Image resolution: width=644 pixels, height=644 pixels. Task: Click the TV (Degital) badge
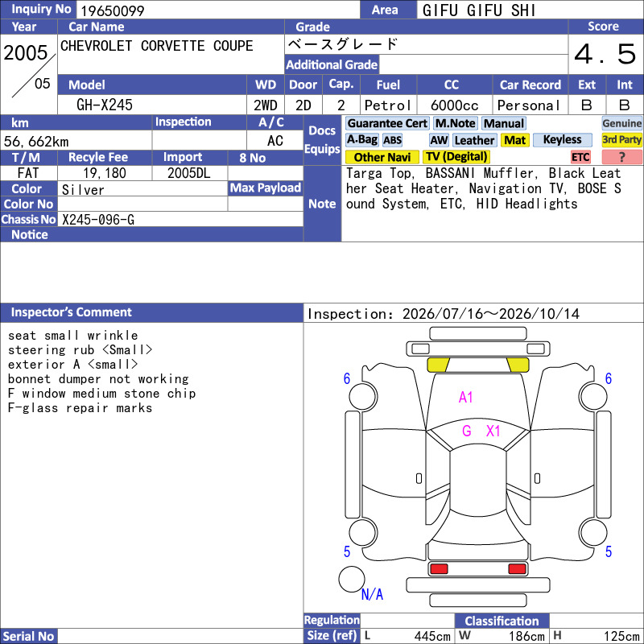[456, 157]
